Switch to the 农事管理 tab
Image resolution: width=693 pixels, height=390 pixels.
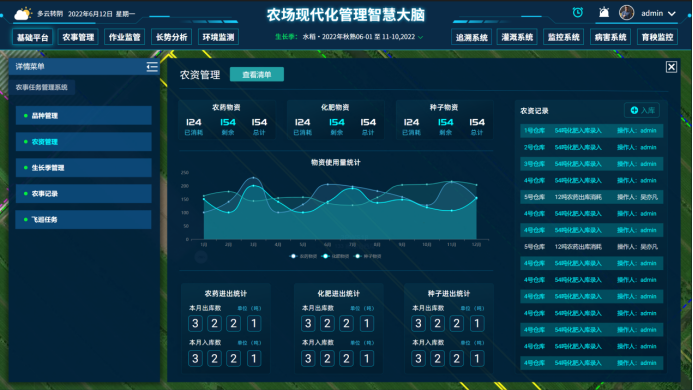point(78,37)
